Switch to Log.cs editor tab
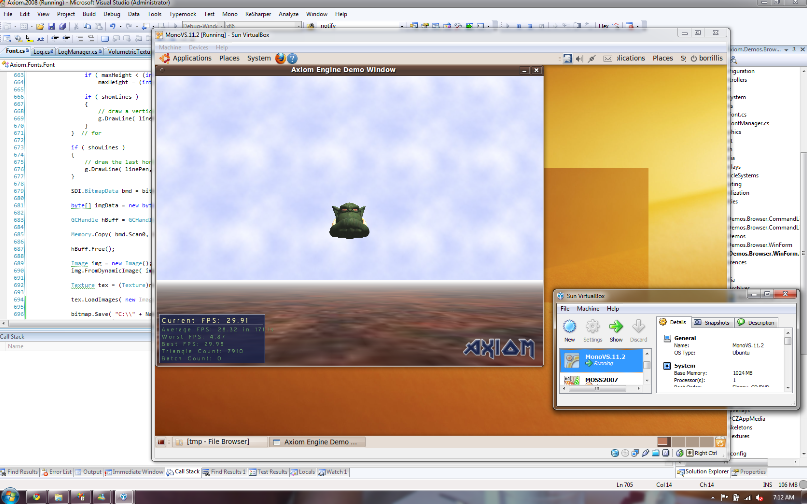The height and width of the screenshot is (504, 807). pyautogui.click(x=43, y=51)
